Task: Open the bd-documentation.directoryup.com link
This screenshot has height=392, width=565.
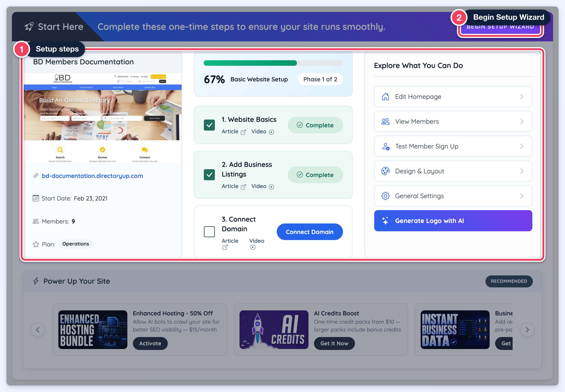Action: pos(92,176)
